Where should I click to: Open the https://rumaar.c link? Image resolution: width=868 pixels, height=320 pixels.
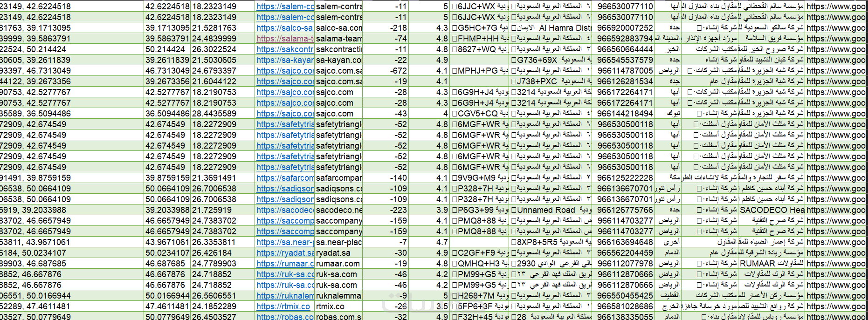[x=285, y=264]
